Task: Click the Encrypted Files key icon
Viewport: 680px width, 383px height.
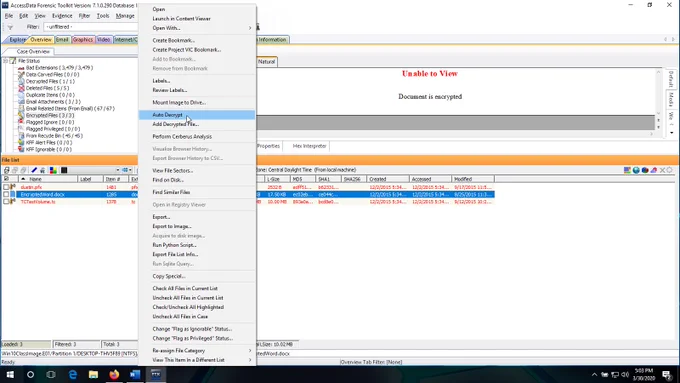Action: pos(21,115)
